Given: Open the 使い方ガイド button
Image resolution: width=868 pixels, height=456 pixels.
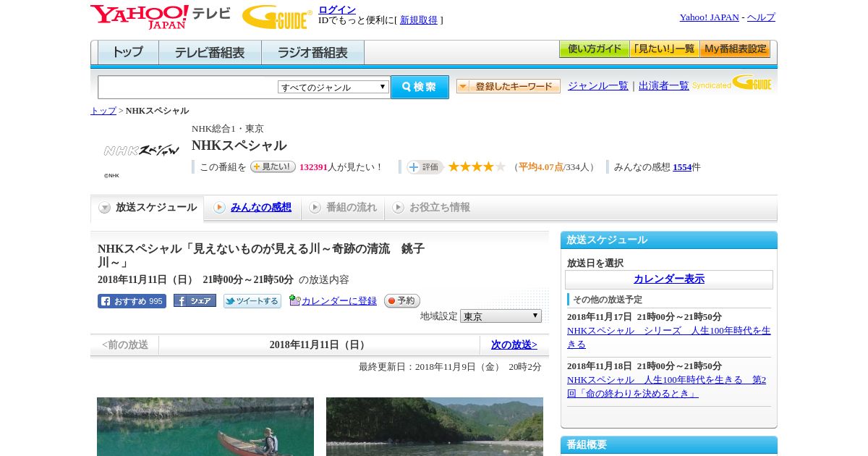Looking at the screenshot, I should (x=594, y=49).
